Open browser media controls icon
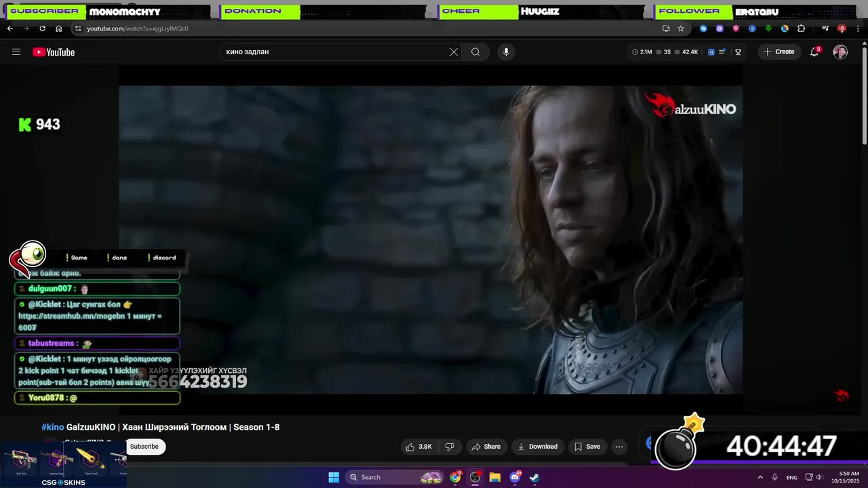The width and height of the screenshot is (868, 488). click(x=825, y=28)
